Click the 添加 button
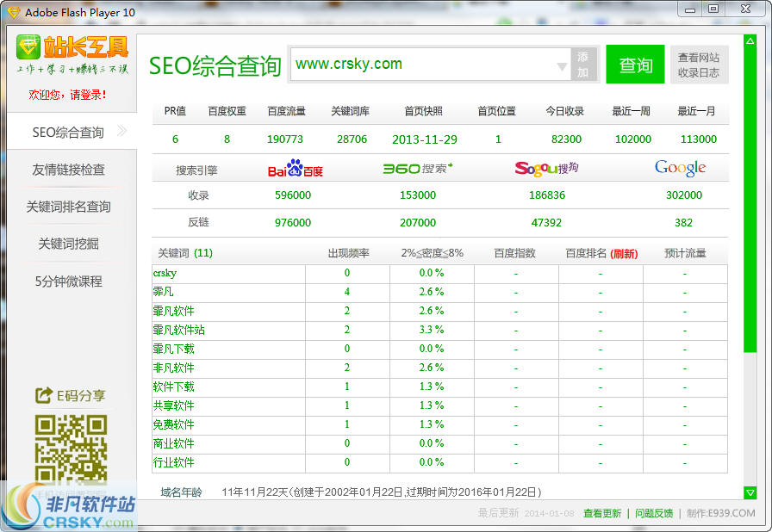Screen dimensions: 772x532 [583, 65]
